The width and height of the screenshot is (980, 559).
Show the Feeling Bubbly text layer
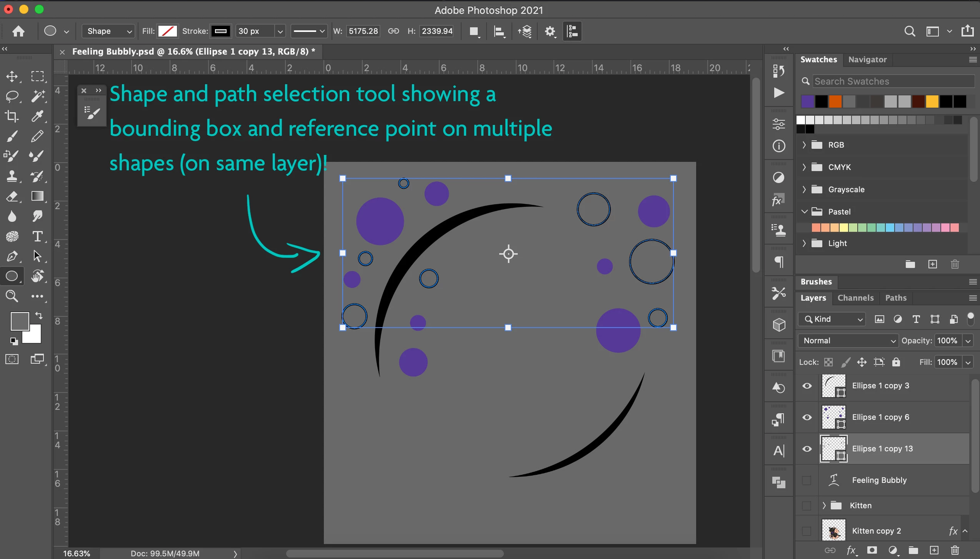tap(807, 480)
